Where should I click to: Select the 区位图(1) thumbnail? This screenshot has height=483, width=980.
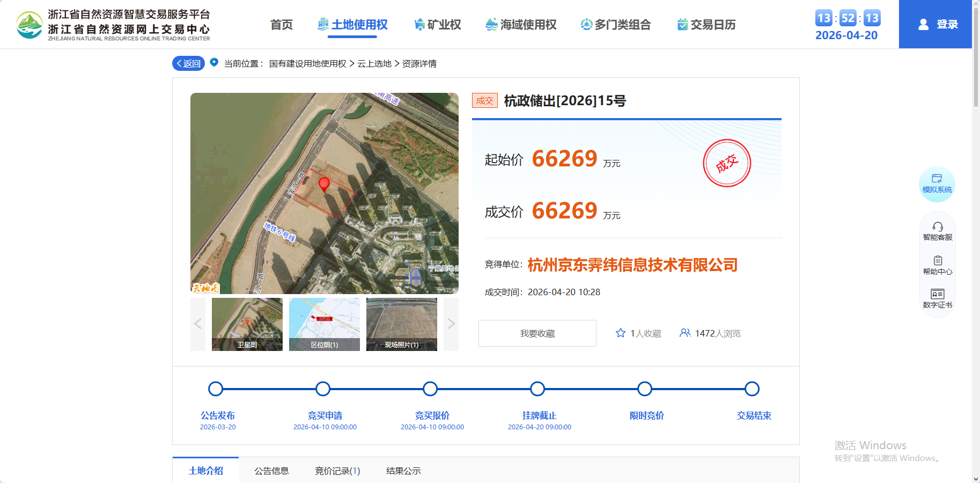(x=324, y=324)
